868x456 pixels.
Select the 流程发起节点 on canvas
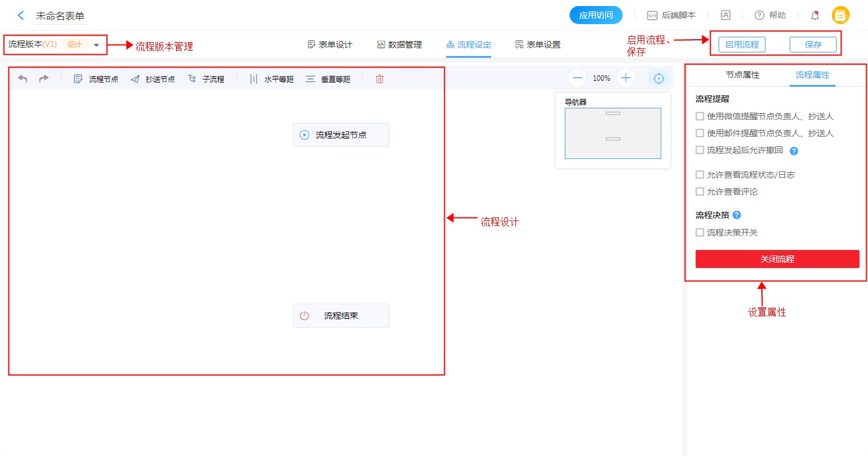[341, 135]
